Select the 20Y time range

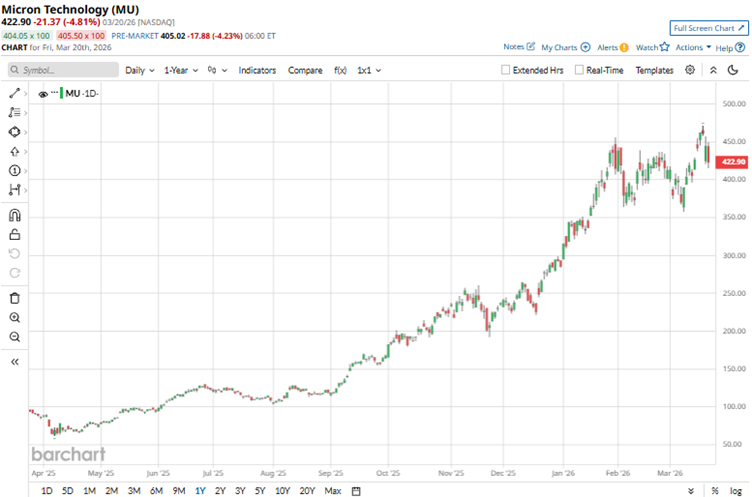point(307,491)
